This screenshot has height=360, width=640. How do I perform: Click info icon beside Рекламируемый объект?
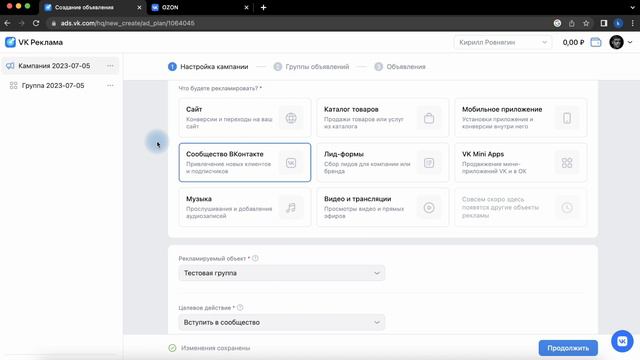click(x=255, y=258)
